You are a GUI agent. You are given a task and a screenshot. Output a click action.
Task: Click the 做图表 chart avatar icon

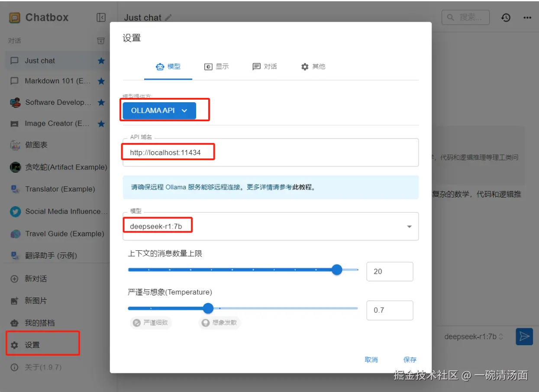tap(16, 145)
